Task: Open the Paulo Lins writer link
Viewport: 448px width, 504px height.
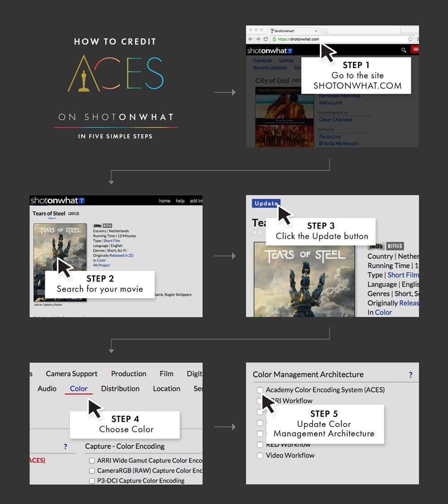Action: (x=330, y=137)
